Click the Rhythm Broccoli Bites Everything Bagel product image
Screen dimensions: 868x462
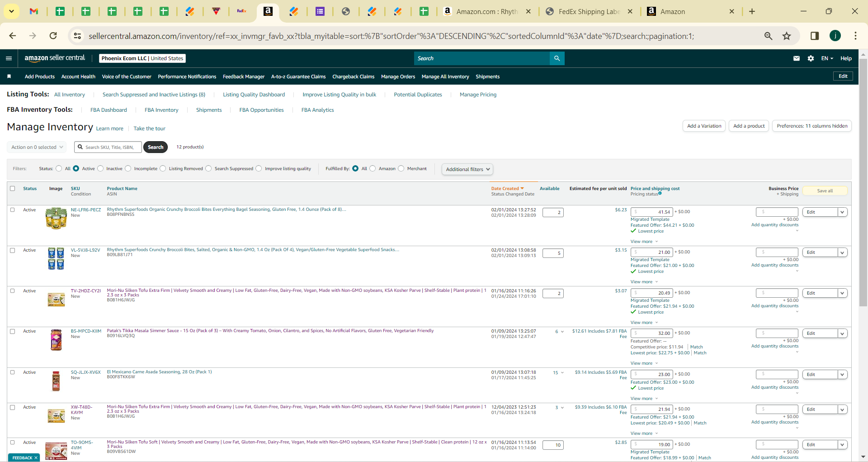[56, 218]
